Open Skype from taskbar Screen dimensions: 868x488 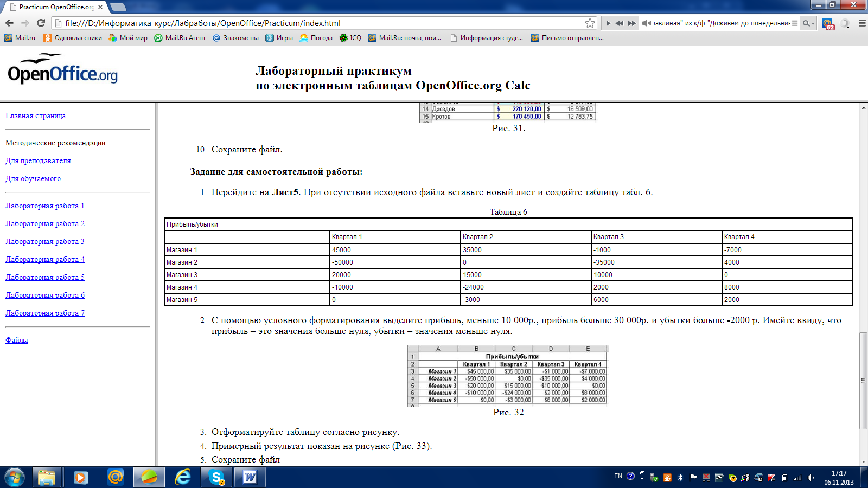click(x=217, y=477)
